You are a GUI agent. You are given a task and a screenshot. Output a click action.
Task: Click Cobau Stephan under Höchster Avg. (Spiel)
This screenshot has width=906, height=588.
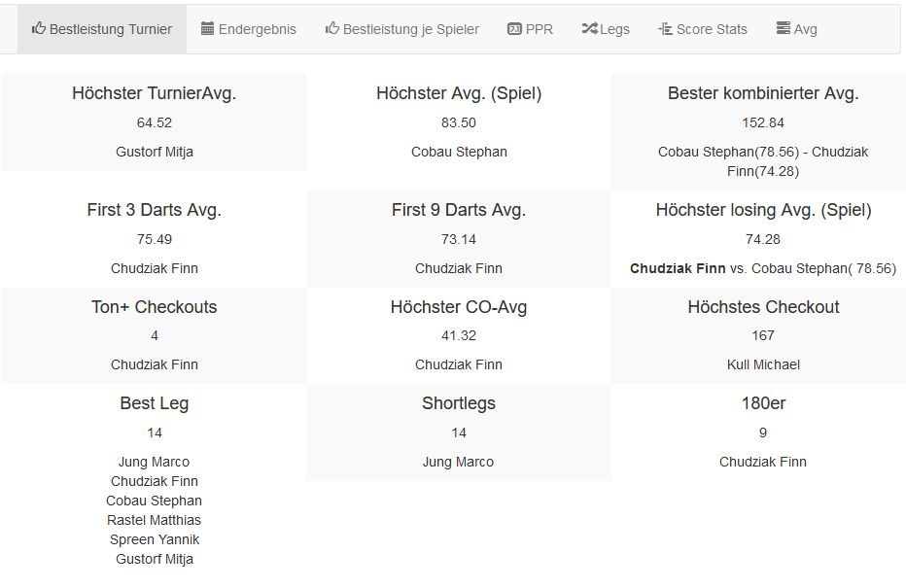coord(459,152)
